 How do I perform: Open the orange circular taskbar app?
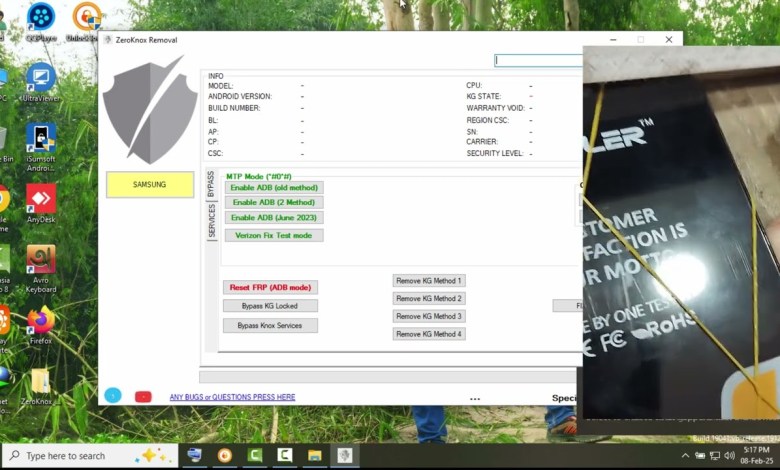224,455
